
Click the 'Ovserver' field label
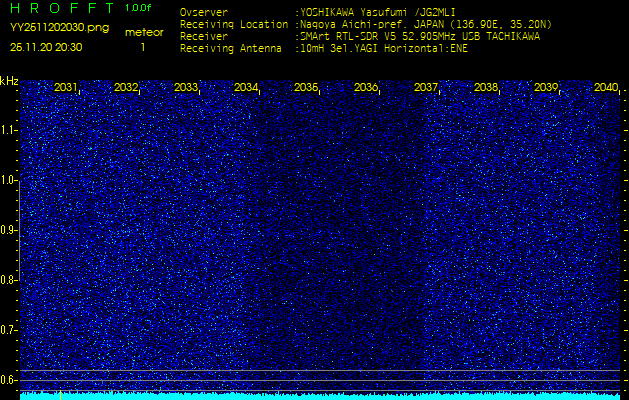(x=204, y=13)
